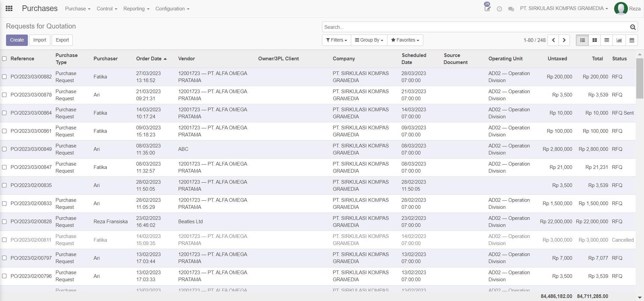Select checkbox for PO/2023/03/00882
Screen dimensions: 644x301
tap(4, 77)
